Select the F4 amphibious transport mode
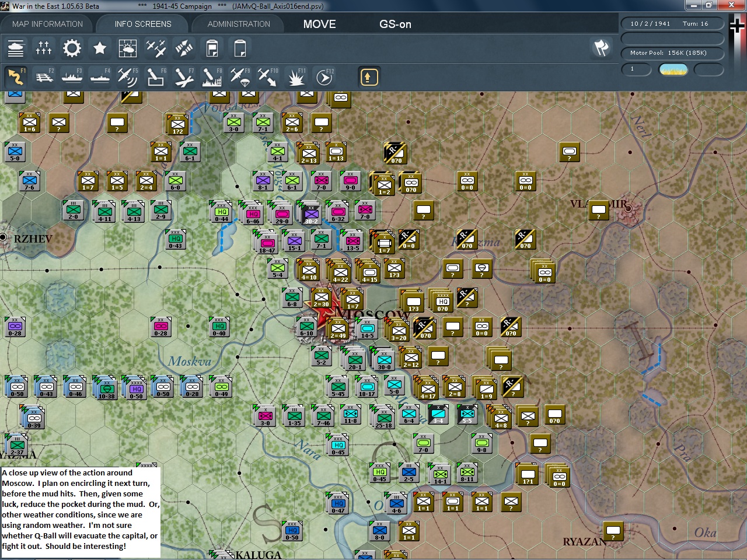The width and height of the screenshot is (747, 560). (x=100, y=77)
